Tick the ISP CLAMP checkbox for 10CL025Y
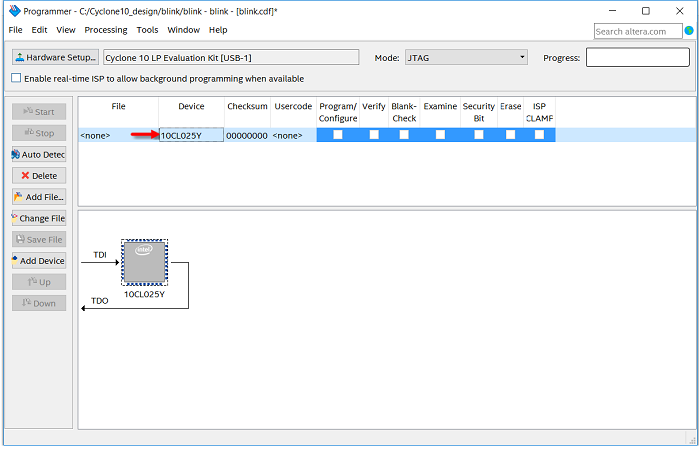The height and width of the screenshot is (449, 700). 539,135
